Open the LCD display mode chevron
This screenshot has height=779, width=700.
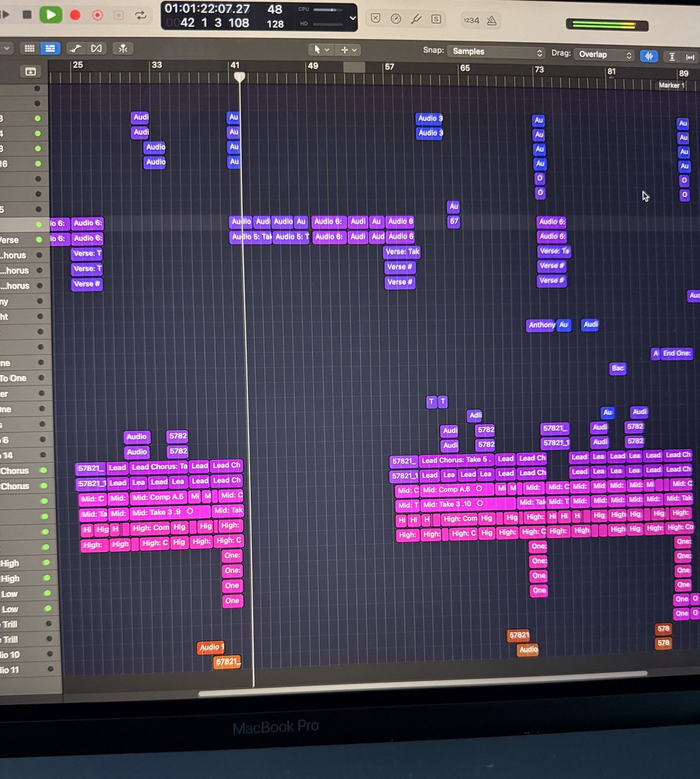pos(353,18)
